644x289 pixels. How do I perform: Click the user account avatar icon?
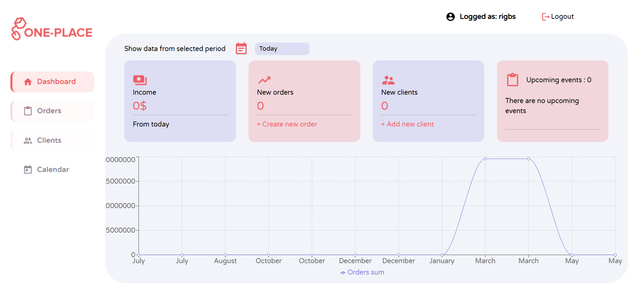point(450,17)
